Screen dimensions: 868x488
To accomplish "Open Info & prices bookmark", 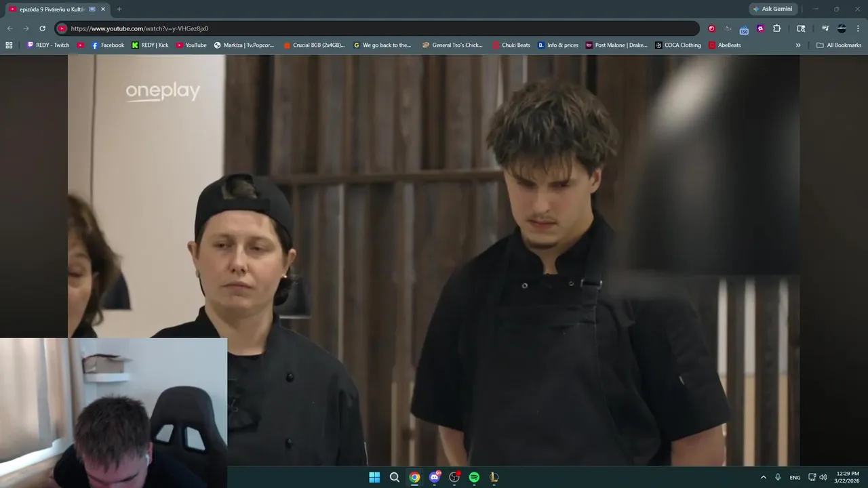I will [558, 45].
